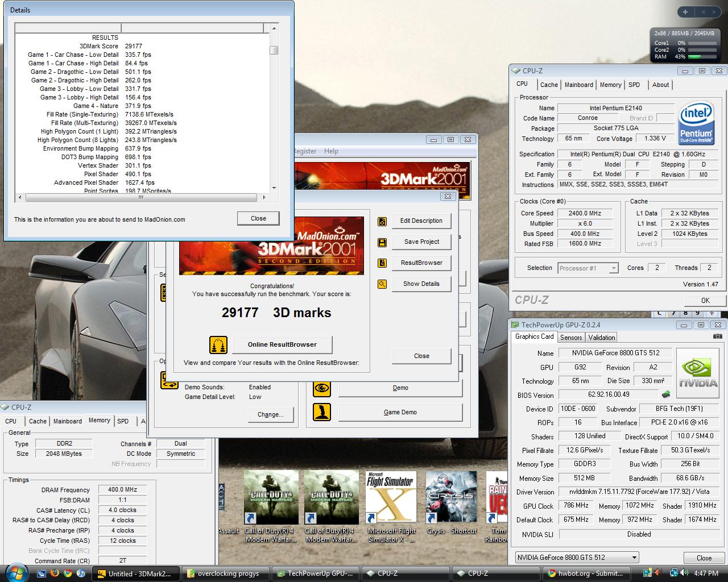The image size is (728, 582).
Task: Close the Details results window
Action: (258, 219)
